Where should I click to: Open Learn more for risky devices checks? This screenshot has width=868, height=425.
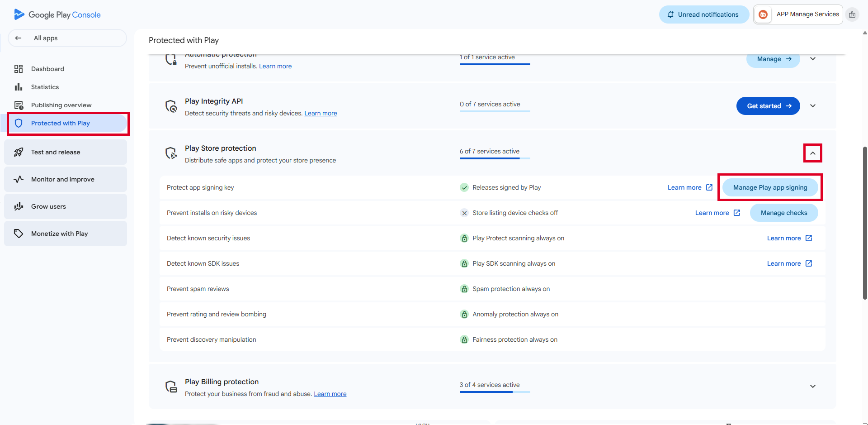pos(717,213)
